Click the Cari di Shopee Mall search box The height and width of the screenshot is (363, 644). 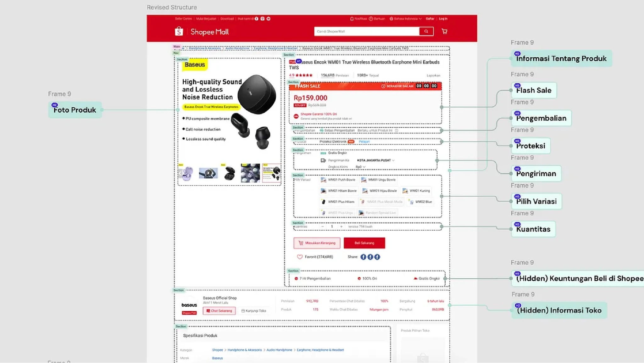(367, 31)
